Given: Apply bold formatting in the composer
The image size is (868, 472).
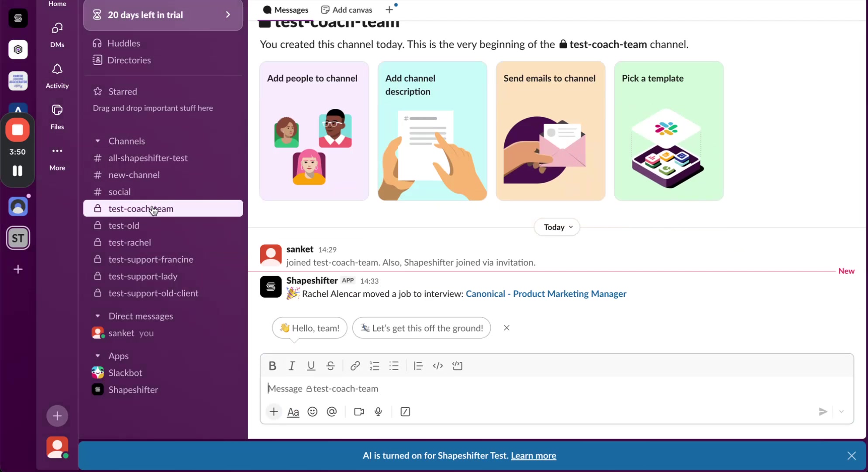Looking at the screenshot, I should (272, 366).
